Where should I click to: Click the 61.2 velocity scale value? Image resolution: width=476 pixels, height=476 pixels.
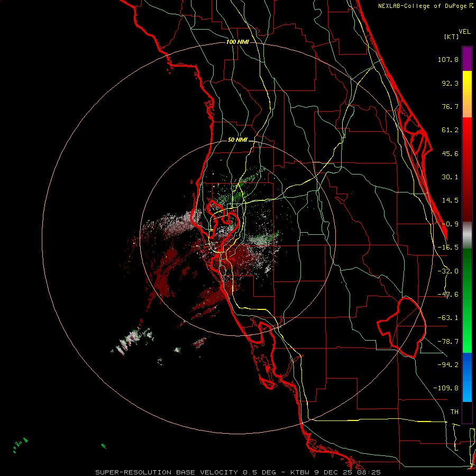450,130
